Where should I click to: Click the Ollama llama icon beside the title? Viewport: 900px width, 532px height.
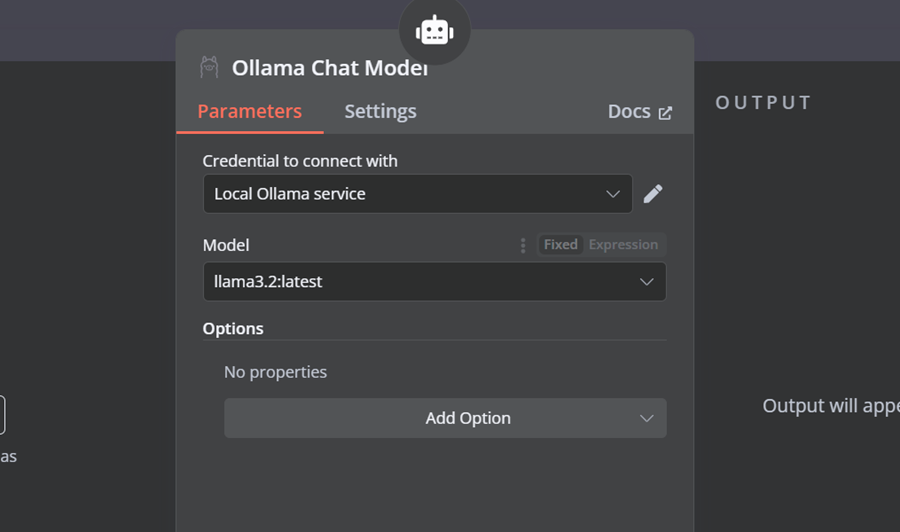pyautogui.click(x=209, y=67)
